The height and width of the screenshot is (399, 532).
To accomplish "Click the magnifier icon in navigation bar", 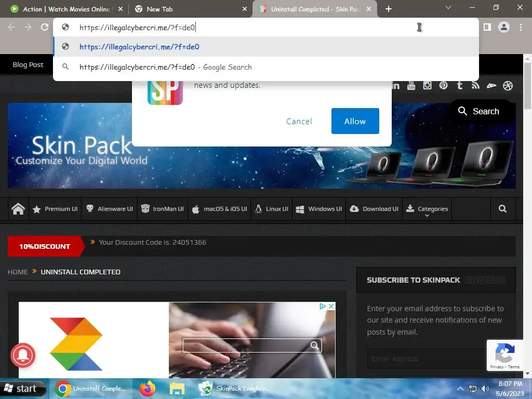I will (502, 209).
